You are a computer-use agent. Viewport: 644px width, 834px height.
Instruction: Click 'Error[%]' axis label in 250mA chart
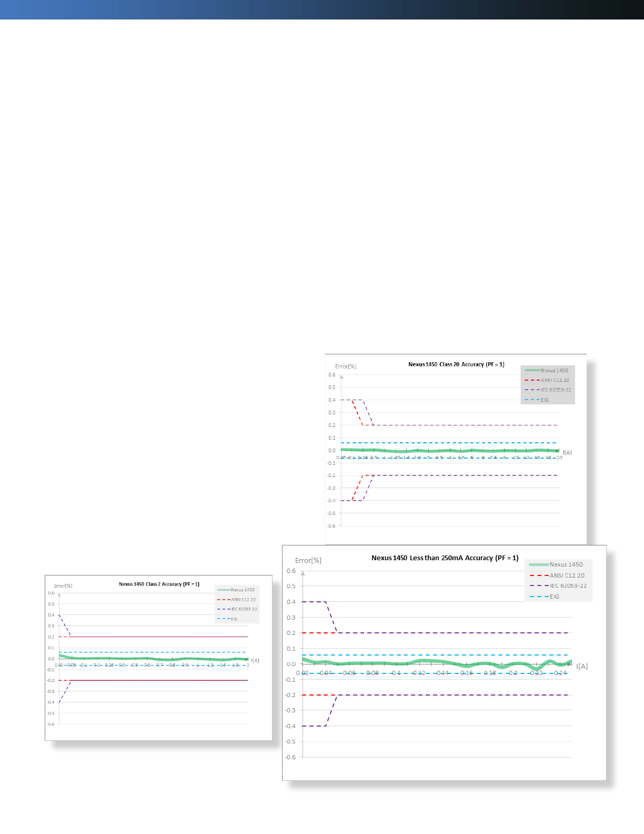point(308,560)
